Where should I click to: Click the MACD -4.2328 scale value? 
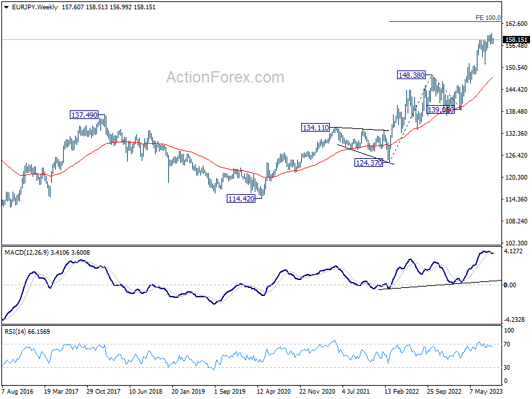[x=514, y=320]
